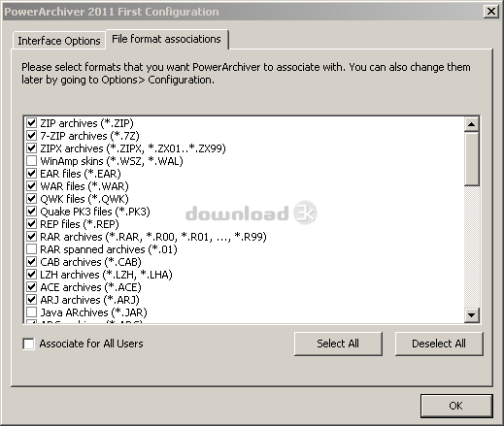Enable WinAmp skins association checkbox
Screen dimensions: 504x426
31,161
